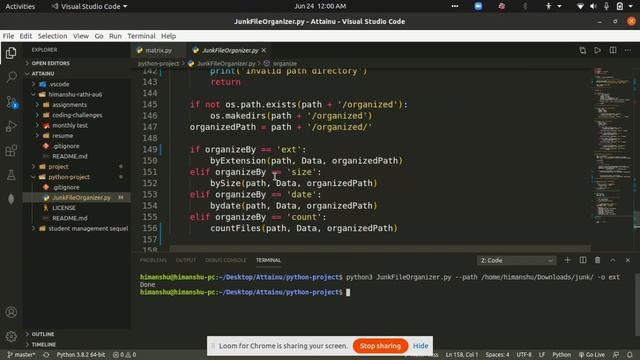Click the master branch status item
This screenshot has height=360, width=640.
click(x=21, y=355)
